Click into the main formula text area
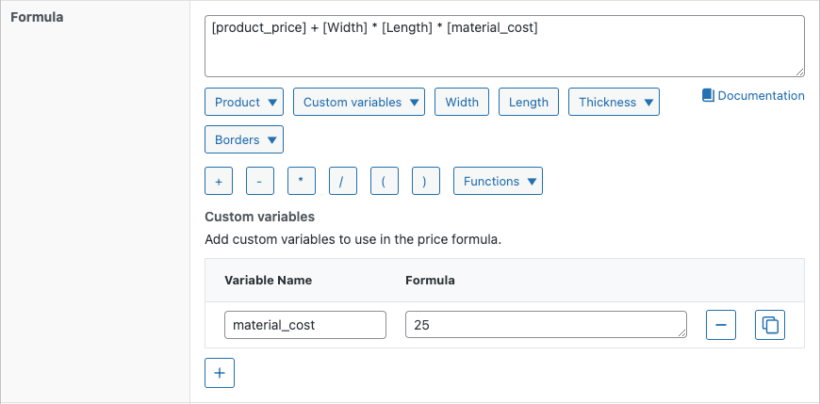Viewport: 820px width, 404px height. pyautogui.click(x=504, y=46)
